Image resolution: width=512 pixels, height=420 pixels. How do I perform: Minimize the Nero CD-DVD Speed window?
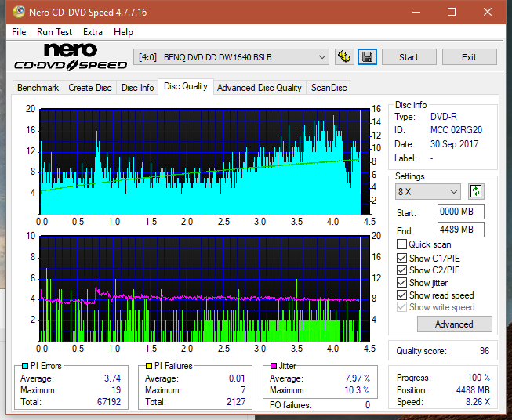(416, 12)
